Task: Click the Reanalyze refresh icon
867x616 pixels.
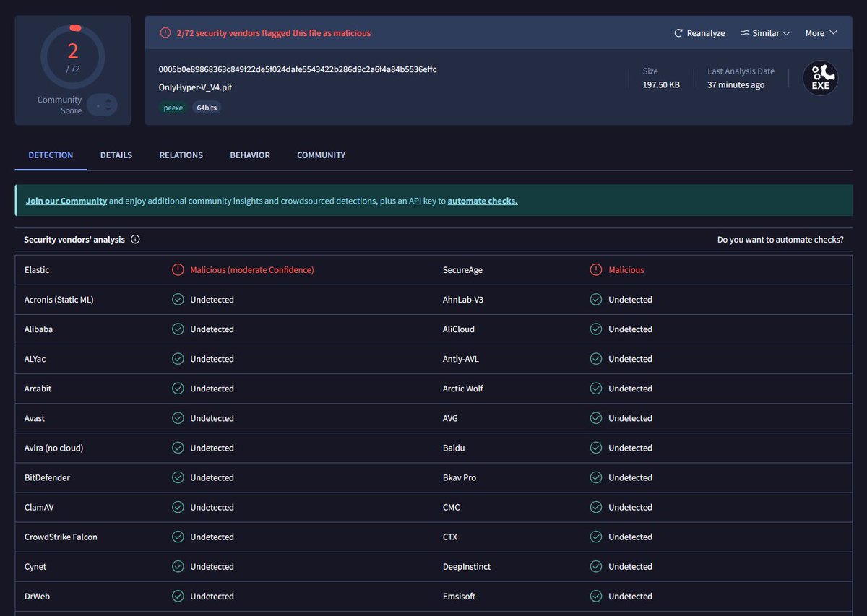Action: [678, 33]
